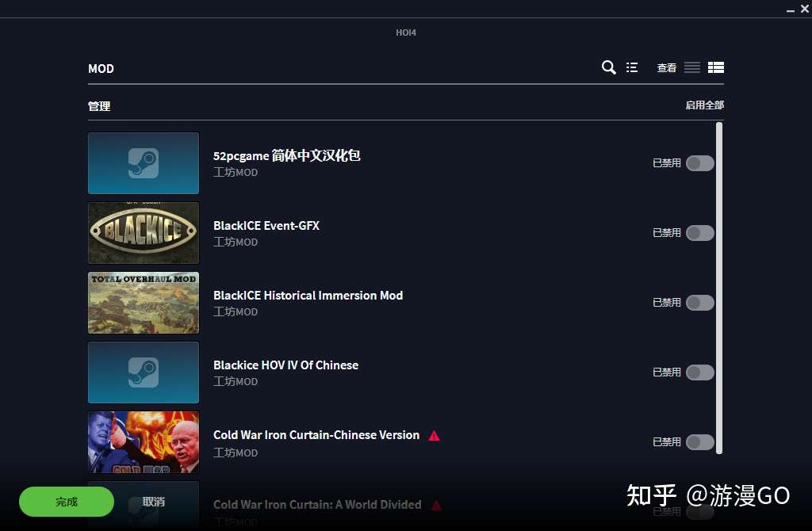
Task: Open BlackICE Historical Immersion Mod title
Action: tap(308, 296)
